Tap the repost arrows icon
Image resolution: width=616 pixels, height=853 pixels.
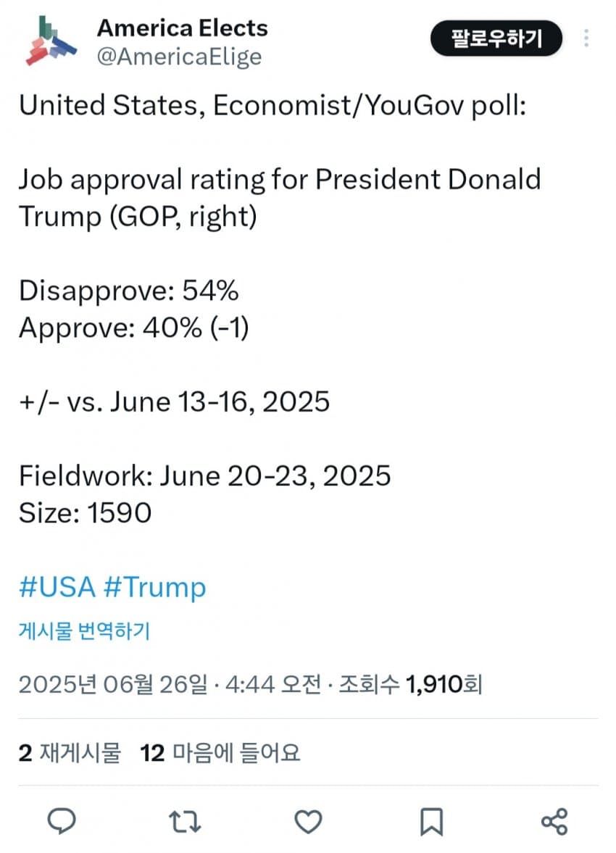(x=185, y=821)
